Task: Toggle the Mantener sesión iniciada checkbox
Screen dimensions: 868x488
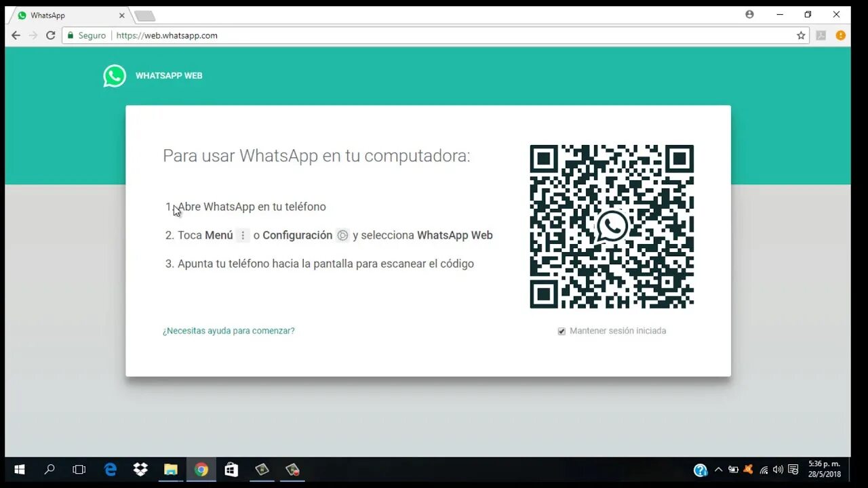Action: [x=561, y=331]
